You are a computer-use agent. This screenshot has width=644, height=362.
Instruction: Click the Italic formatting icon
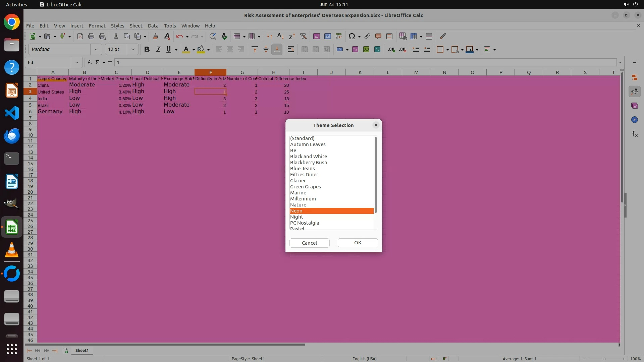158,50
